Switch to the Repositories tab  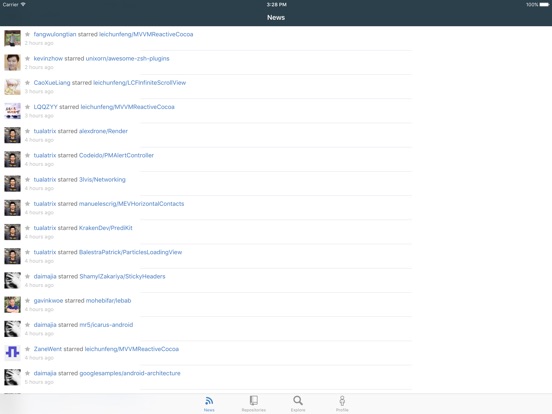click(x=253, y=403)
